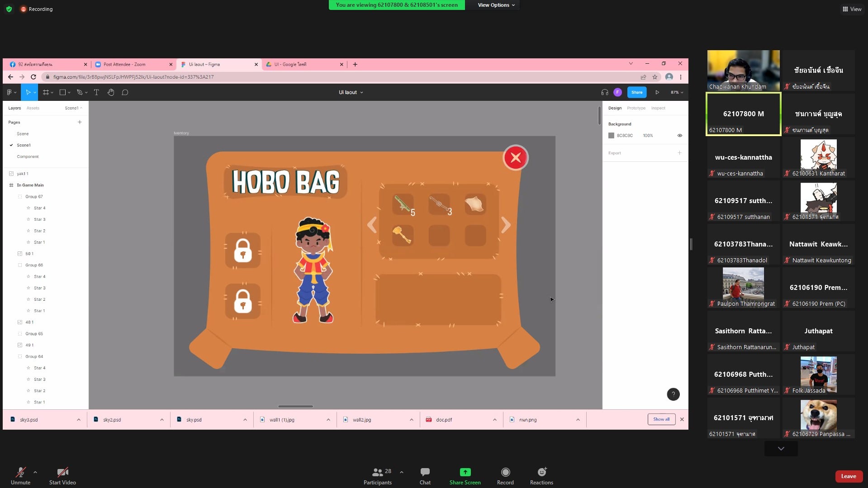
Task: Open the Figma help question mark button
Action: pos(673,394)
